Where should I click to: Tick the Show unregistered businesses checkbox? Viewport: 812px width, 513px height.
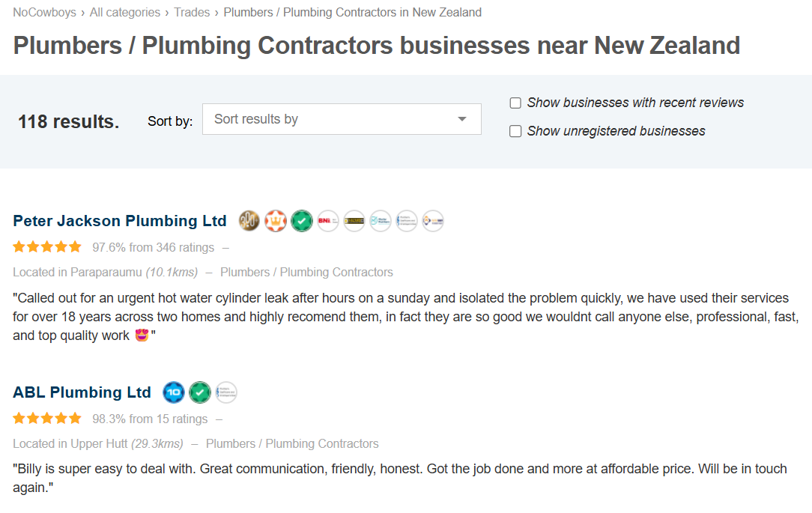(x=515, y=132)
